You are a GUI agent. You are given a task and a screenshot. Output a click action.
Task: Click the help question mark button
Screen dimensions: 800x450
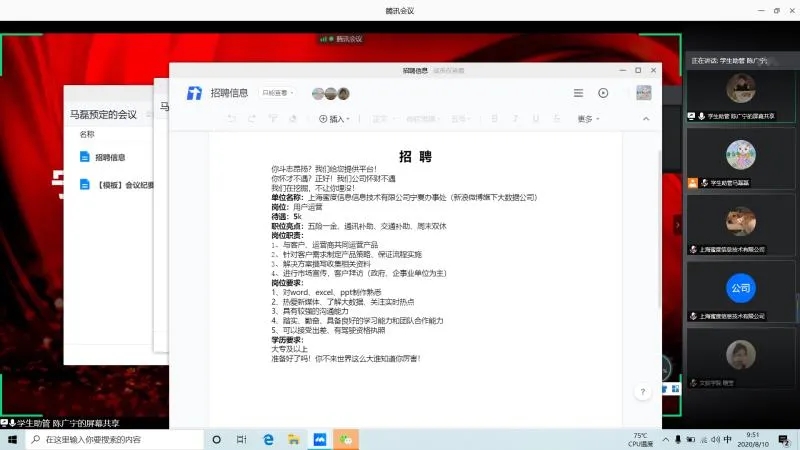[x=641, y=391]
